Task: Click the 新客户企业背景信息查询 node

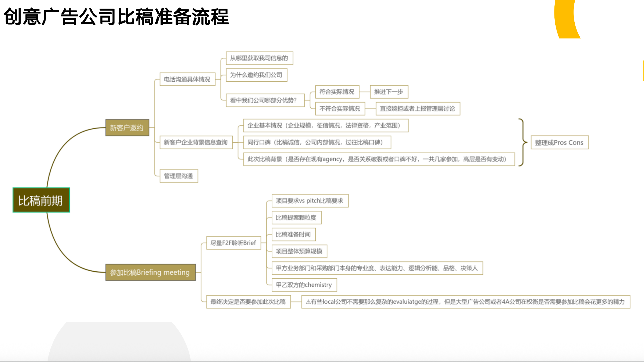Action: [196, 142]
